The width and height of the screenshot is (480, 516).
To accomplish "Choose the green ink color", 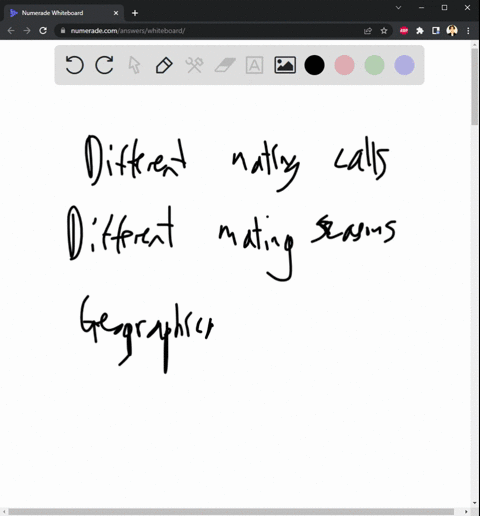I will point(374,65).
